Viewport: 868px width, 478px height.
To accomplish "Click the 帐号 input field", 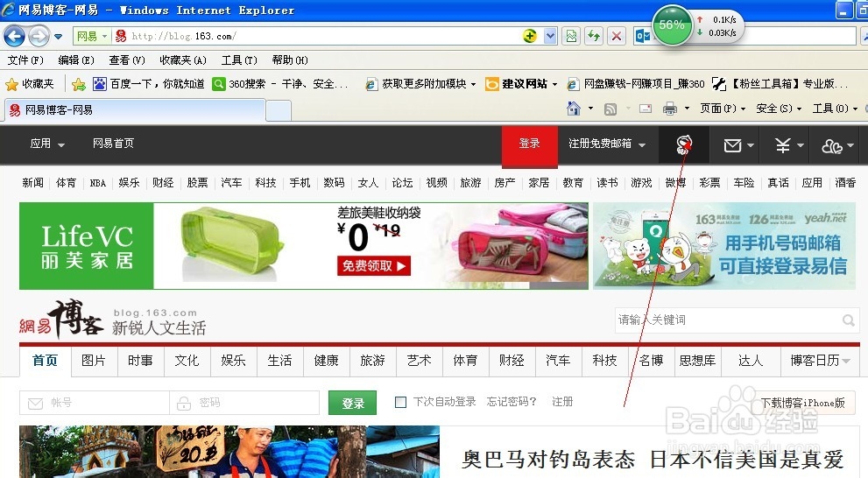I will [x=94, y=403].
